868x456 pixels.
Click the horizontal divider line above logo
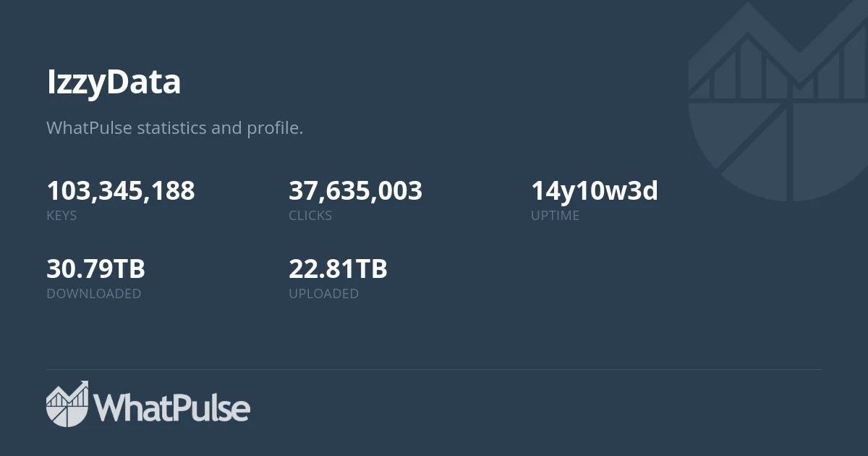click(434, 370)
